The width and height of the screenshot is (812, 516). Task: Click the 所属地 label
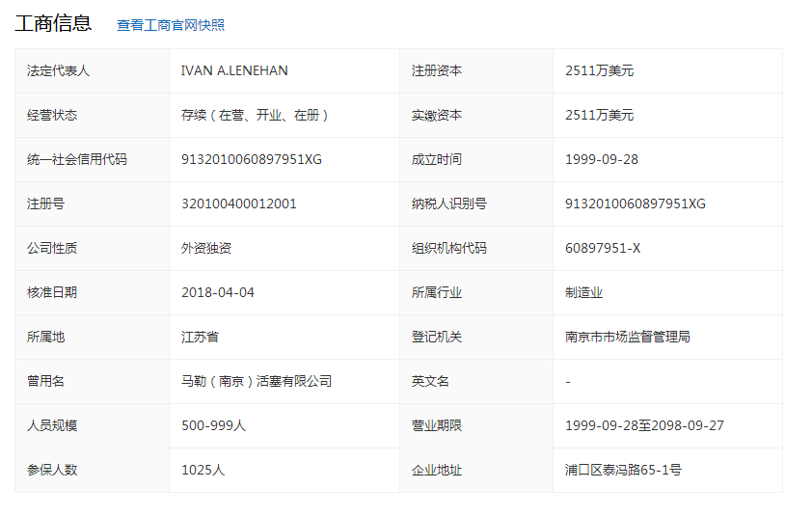(x=45, y=337)
